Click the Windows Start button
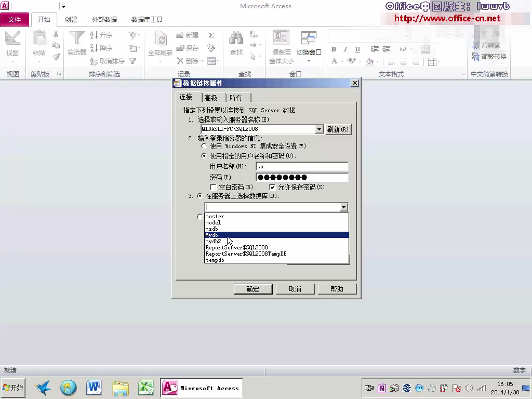Viewport: 532px width, 399px height. 13,388
